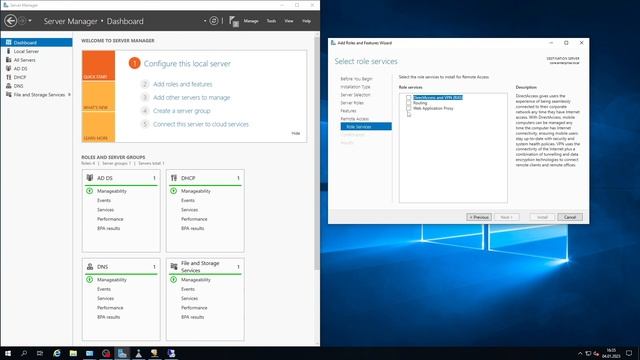640x360 pixels.
Task: Click DHCP Manageability status icon
Action: (173, 191)
